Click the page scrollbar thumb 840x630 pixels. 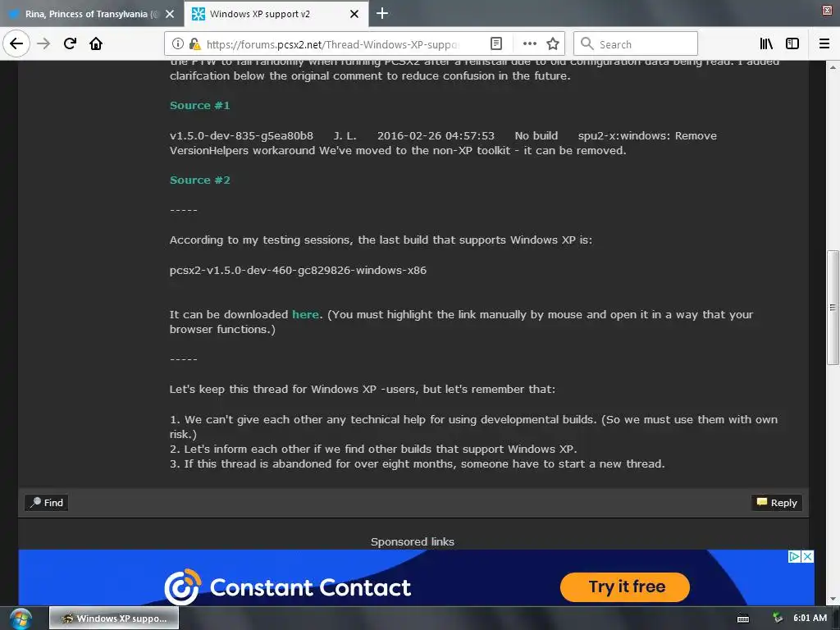(833, 307)
